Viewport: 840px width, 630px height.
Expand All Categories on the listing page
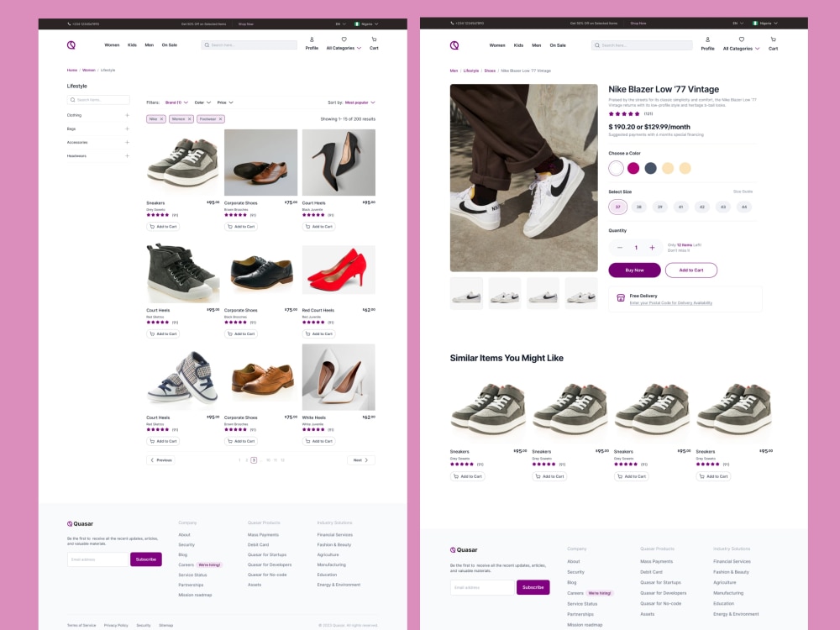pos(344,48)
